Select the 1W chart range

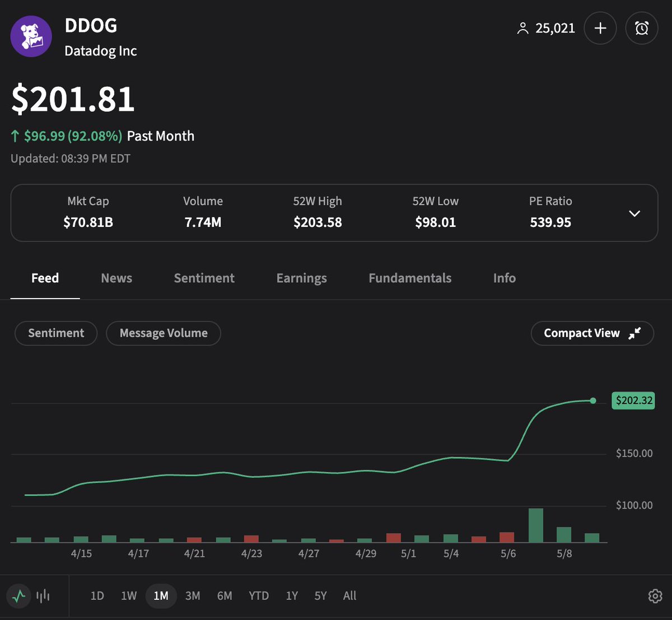pos(129,596)
